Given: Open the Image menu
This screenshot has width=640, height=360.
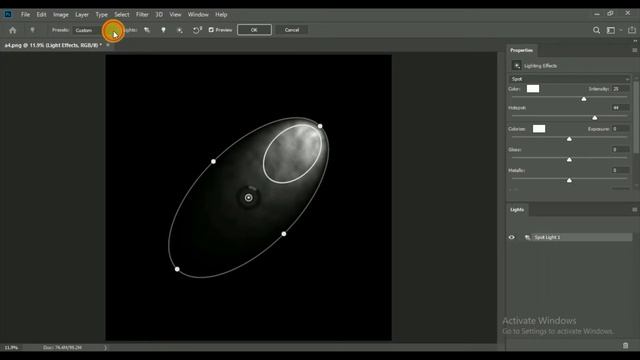Looking at the screenshot, I should pos(60,14).
